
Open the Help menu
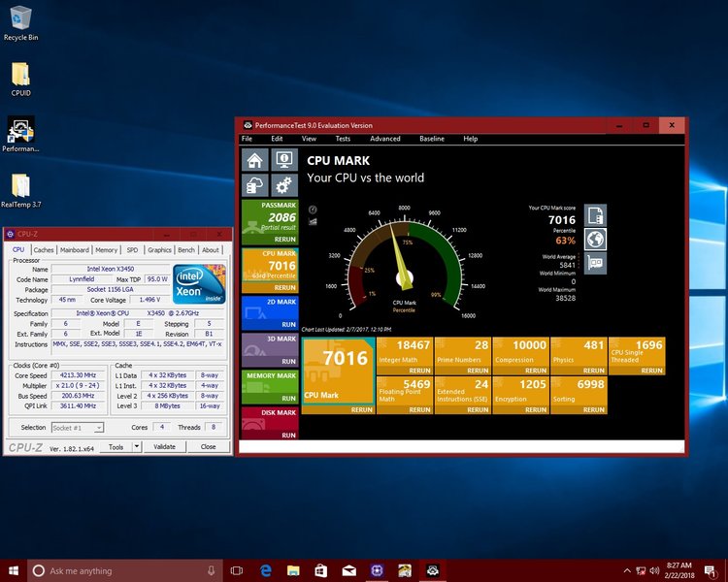[x=471, y=139]
